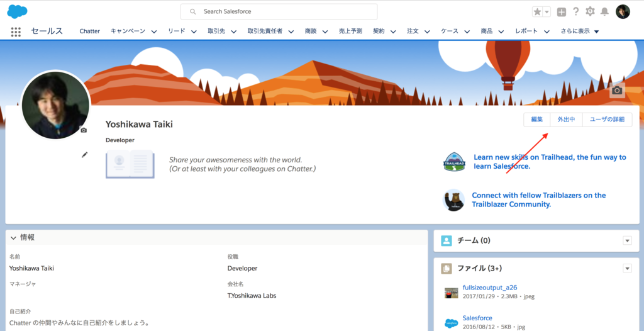This screenshot has width=644, height=331.
Task: Open the Salesforce file link
Action: (477, 318)
